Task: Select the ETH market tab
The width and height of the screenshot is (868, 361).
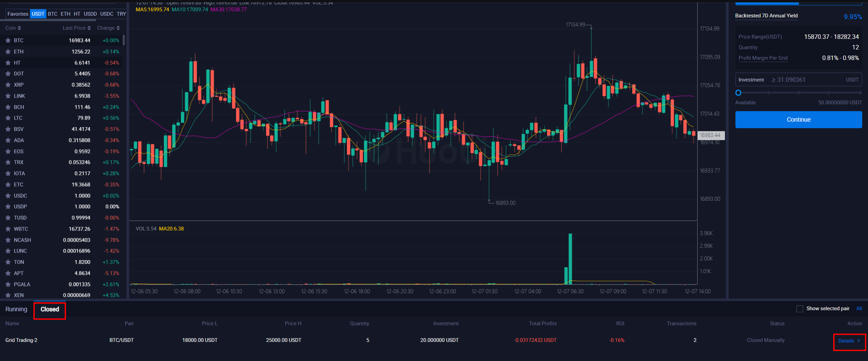Action: [65, 14]
